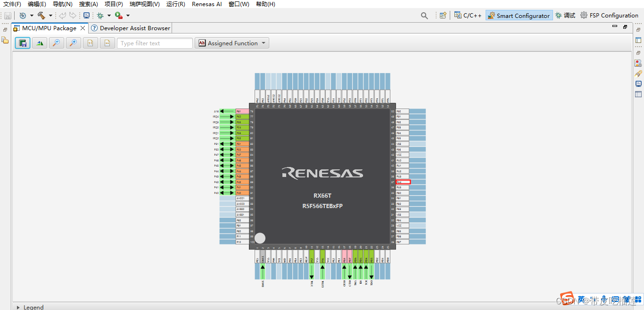
Task: Select pin 77 assigned to IRQ4
Action: coord(242,117)
